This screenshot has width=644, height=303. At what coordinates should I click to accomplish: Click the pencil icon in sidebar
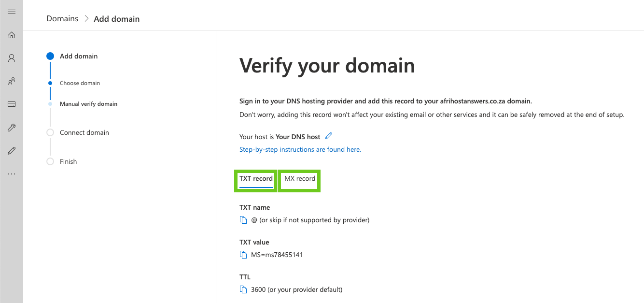coord(12,151)
